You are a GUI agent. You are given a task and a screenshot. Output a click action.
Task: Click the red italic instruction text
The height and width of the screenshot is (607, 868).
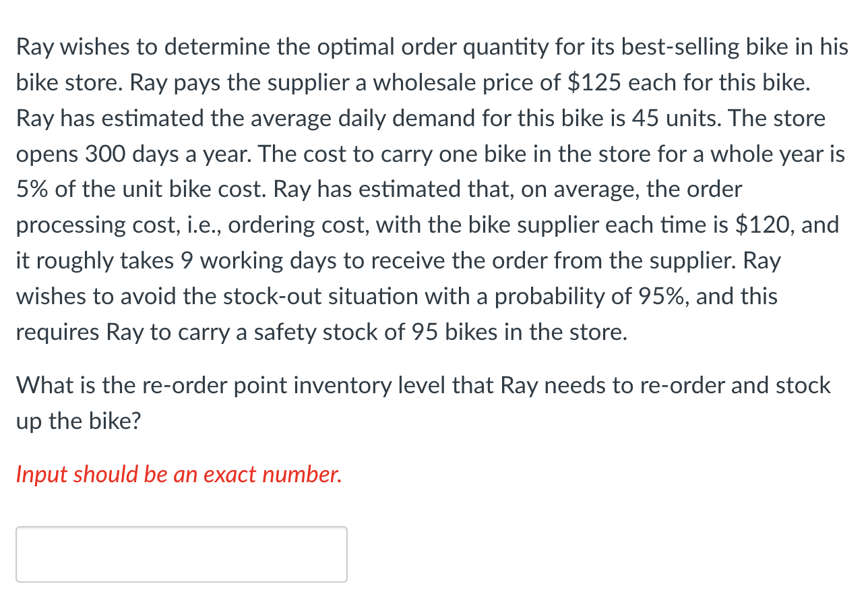coord(179,474)
